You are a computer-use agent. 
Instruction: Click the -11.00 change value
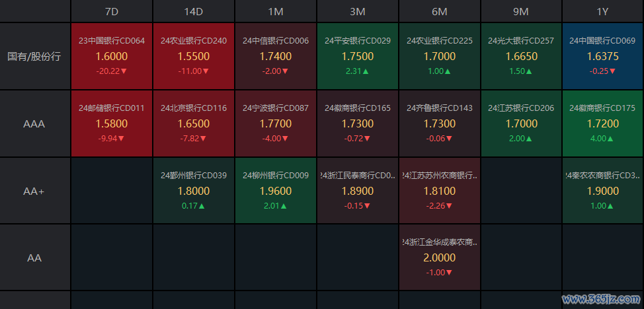coord(194,71)
